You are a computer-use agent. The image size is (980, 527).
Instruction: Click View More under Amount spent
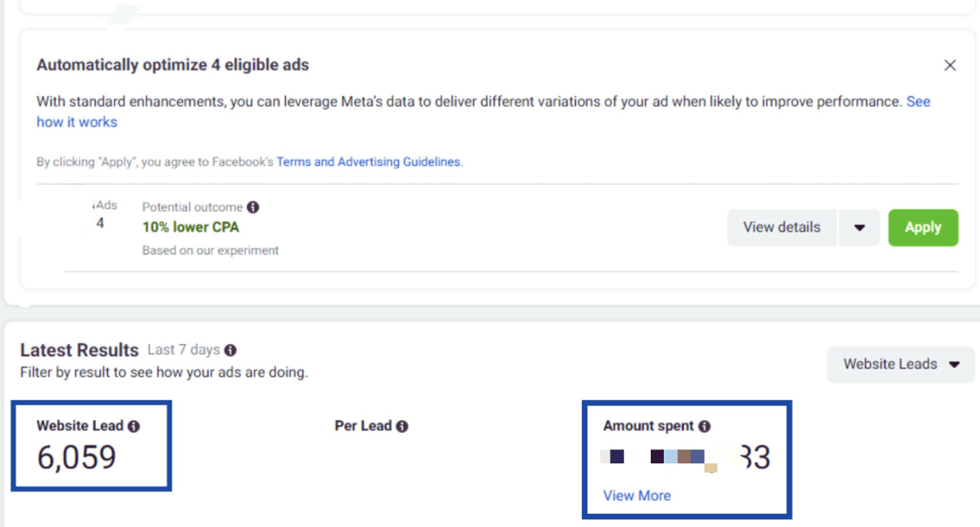coord(637,496)
